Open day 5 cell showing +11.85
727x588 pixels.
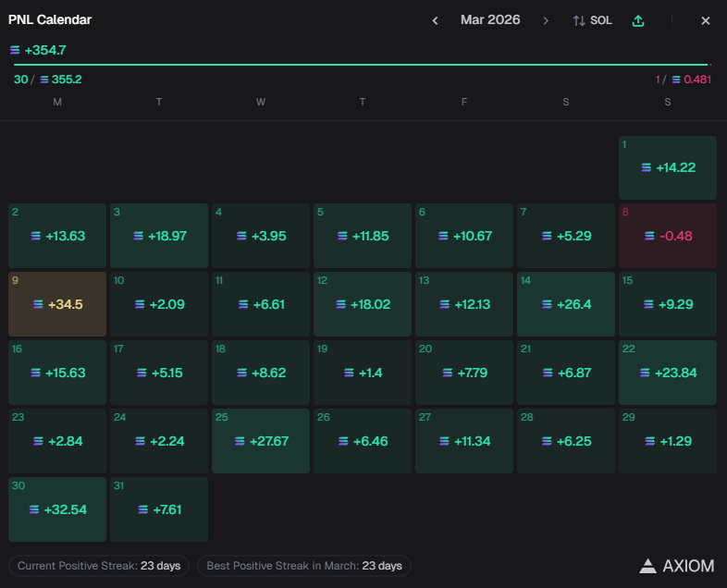pos(363,236)
